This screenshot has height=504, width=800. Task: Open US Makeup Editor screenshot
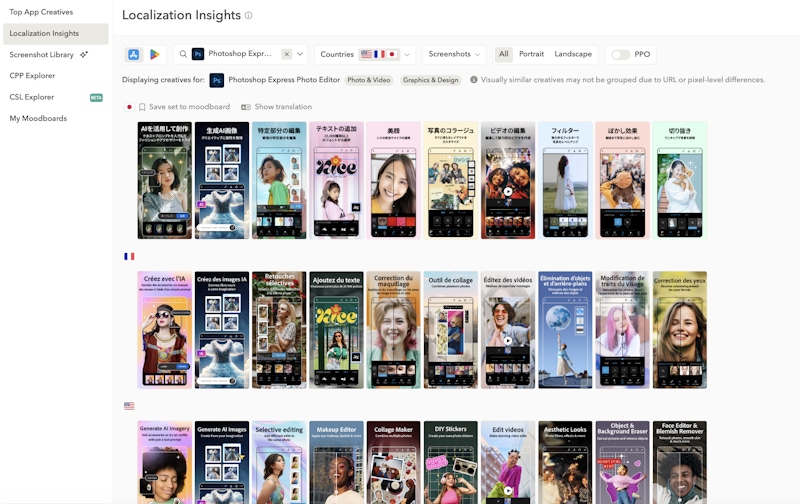(336, 462)
